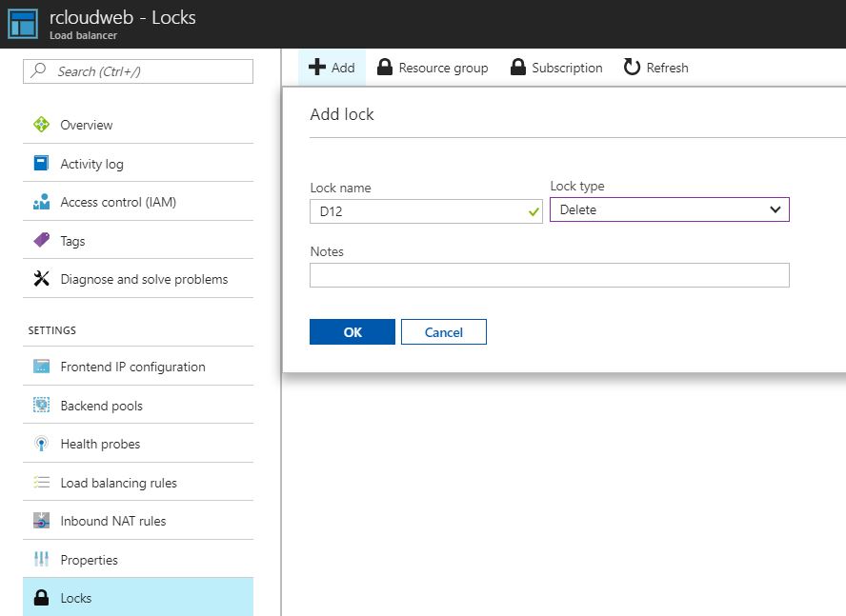846x616 pixels.
Task: Click the Overview icon in sidebar
Action: coord(41,125)
